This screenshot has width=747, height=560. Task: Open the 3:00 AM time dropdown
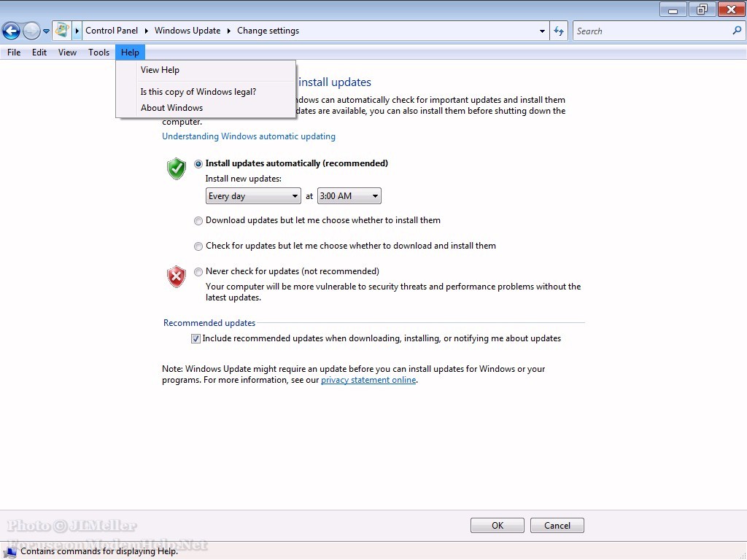(349, 195)
